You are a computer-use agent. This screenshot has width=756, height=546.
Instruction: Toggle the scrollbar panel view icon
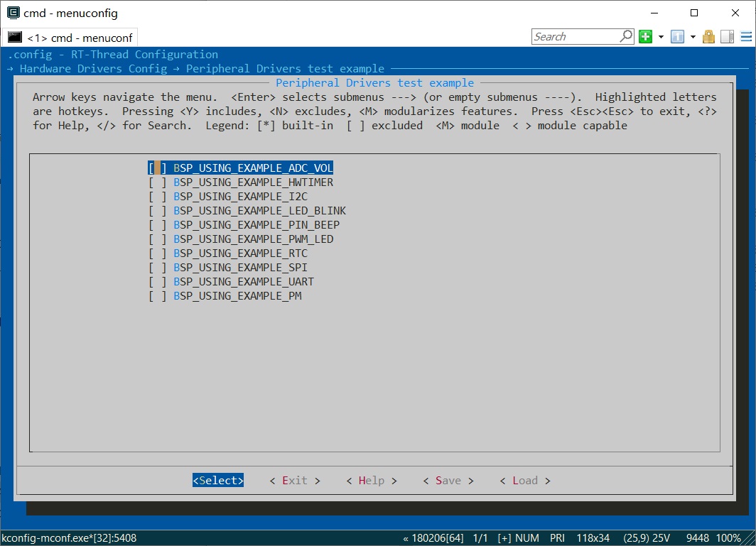point(727,37)
